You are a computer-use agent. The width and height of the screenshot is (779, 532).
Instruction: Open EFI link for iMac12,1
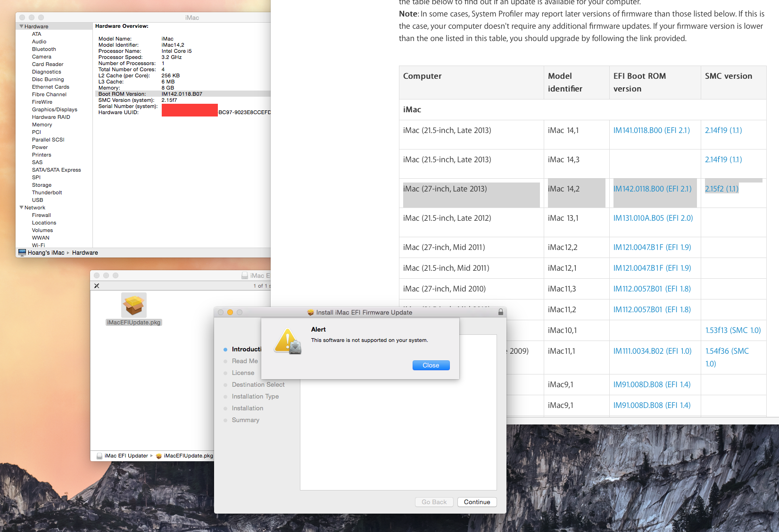[x=652, y=268]
